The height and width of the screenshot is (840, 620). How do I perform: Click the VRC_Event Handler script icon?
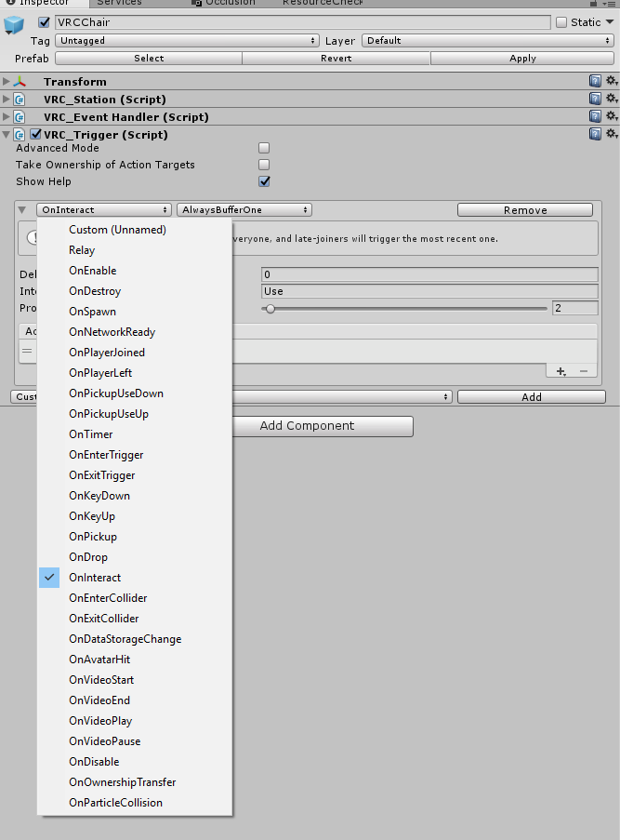pyautogui.click(x=20, y=117)
